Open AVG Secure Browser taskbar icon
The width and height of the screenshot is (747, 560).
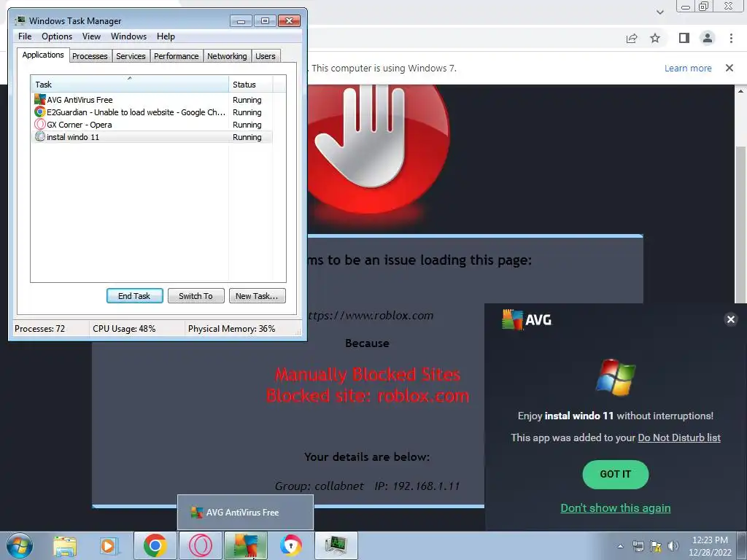291,545
